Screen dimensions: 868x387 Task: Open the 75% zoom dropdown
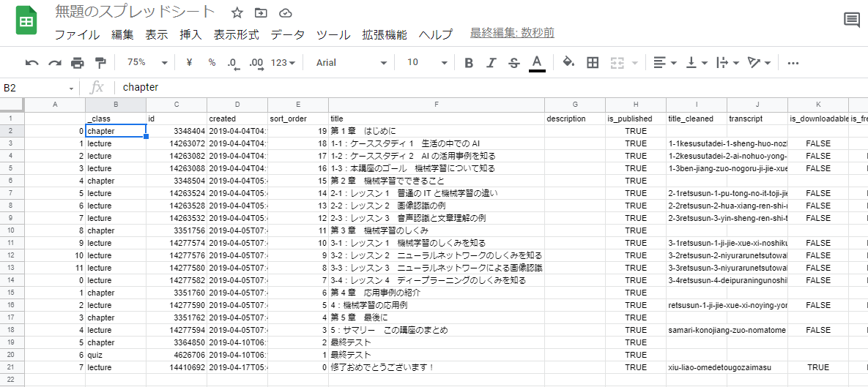pyautogui.click(x=146, y=62)
